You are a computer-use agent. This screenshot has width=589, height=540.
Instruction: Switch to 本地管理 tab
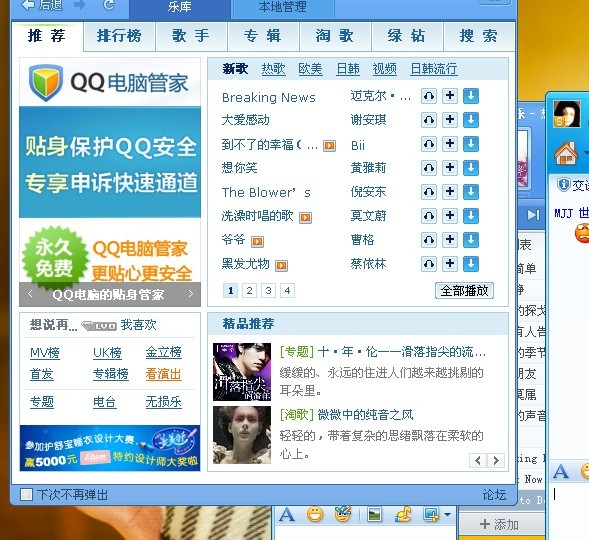(282, 8)
